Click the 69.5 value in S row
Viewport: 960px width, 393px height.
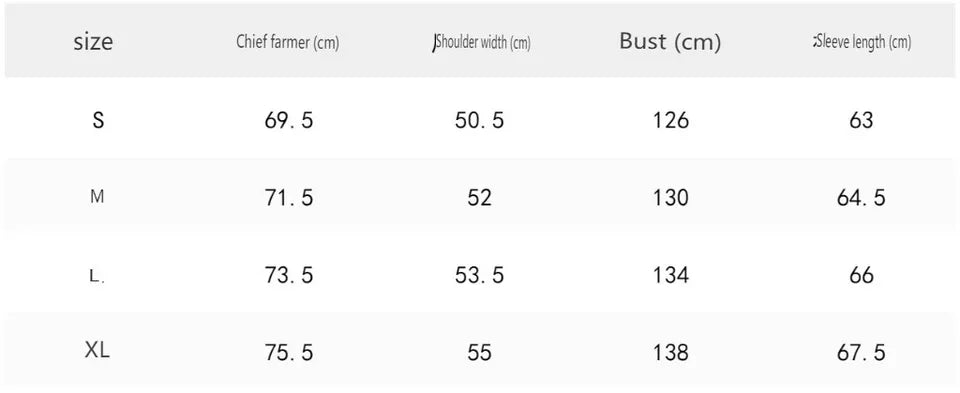(x=288, y=121)
